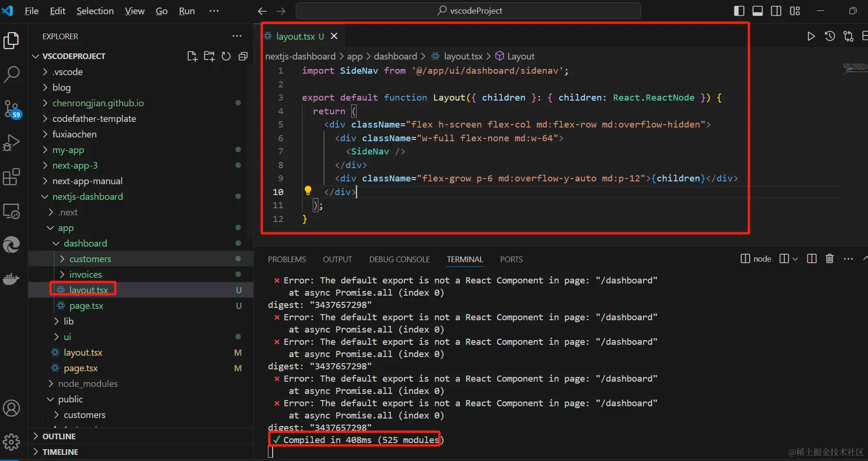Click the editor minimap preview
This screenshot has width=868, height=461.
point(854,69)
